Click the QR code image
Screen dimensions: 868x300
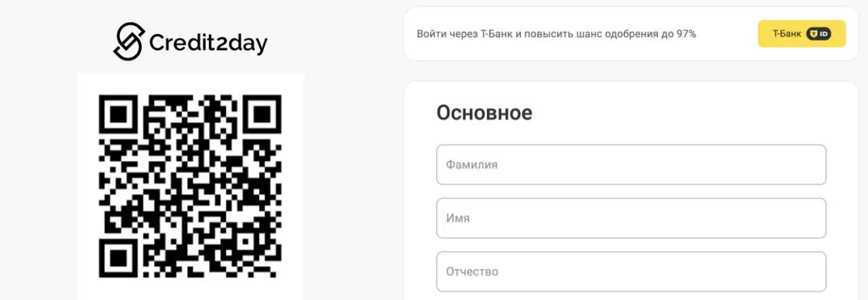coord(191,186)
